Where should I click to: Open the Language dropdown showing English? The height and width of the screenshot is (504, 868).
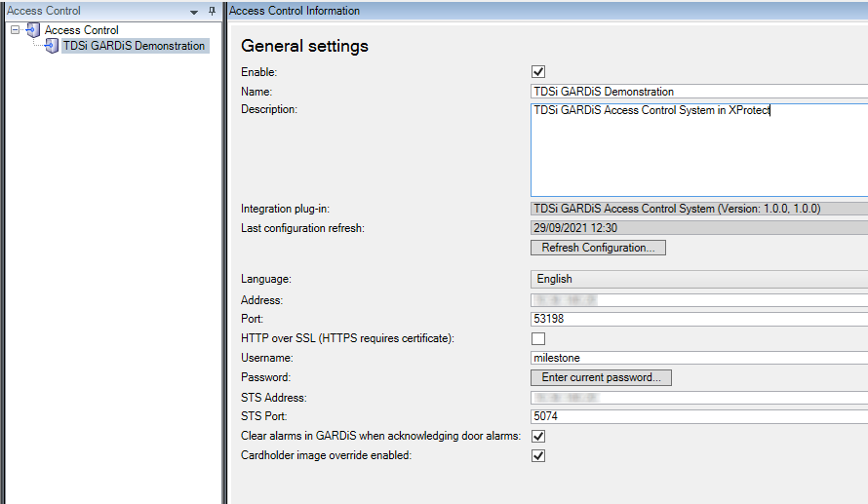[x=699, y=279]
